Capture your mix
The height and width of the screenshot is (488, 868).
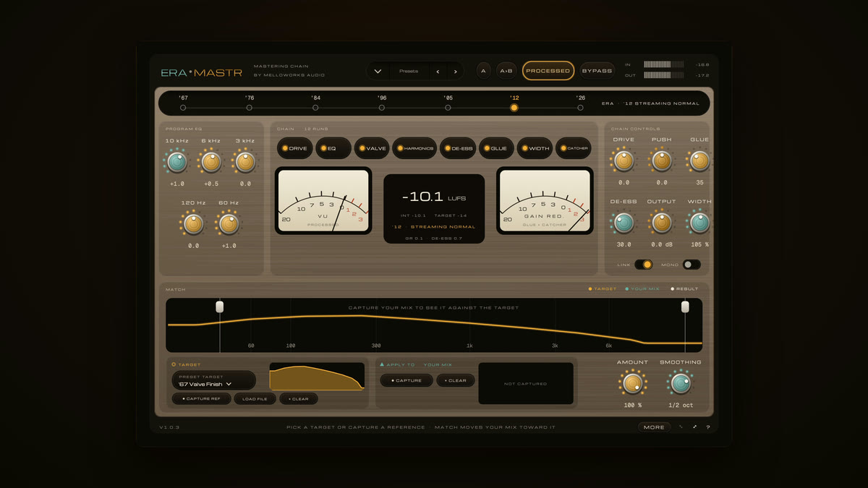407,380
